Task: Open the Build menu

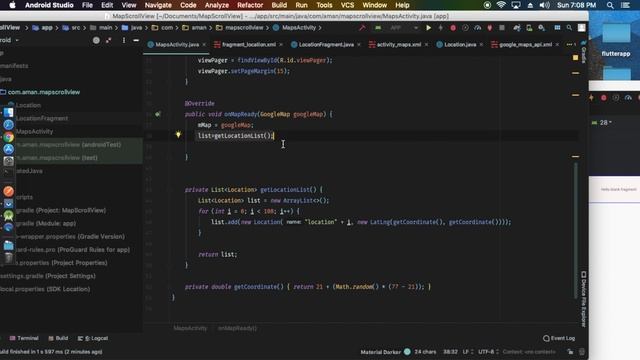Action: tap(279, 5)
